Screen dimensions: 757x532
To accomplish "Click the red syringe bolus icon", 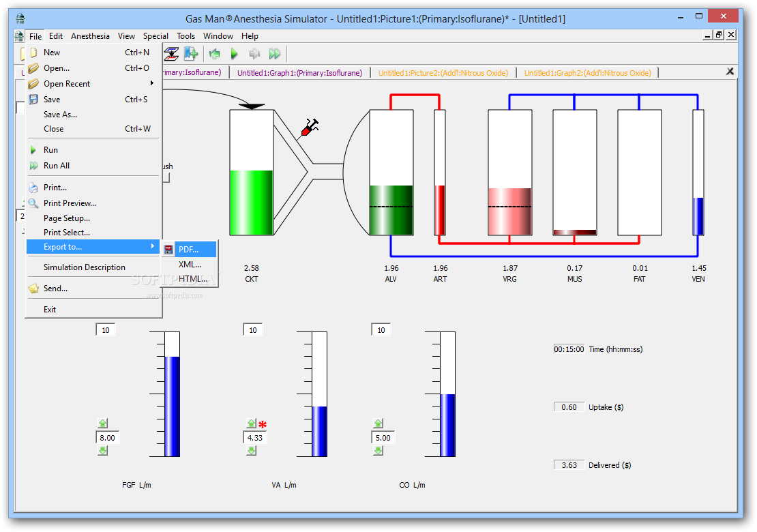I will 309,128.
